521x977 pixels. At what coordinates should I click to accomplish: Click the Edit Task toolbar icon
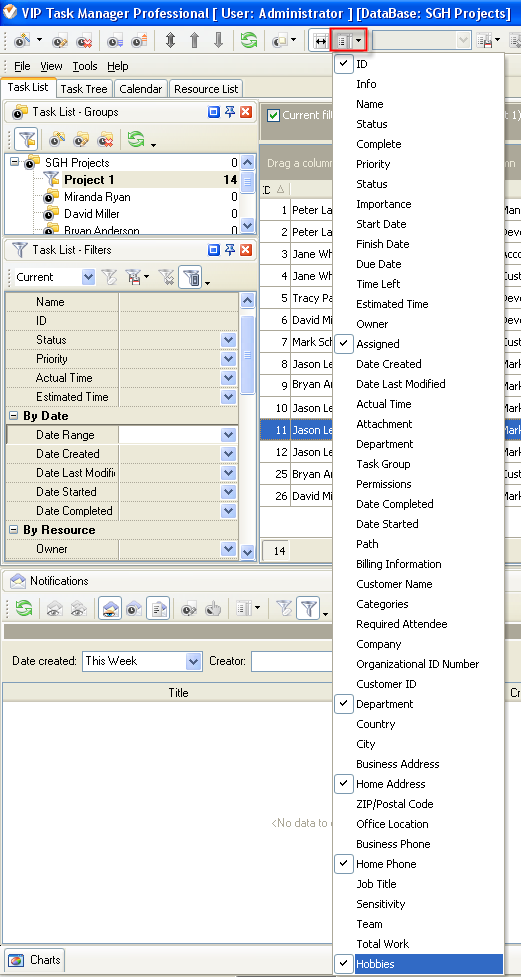coord(60,41)
